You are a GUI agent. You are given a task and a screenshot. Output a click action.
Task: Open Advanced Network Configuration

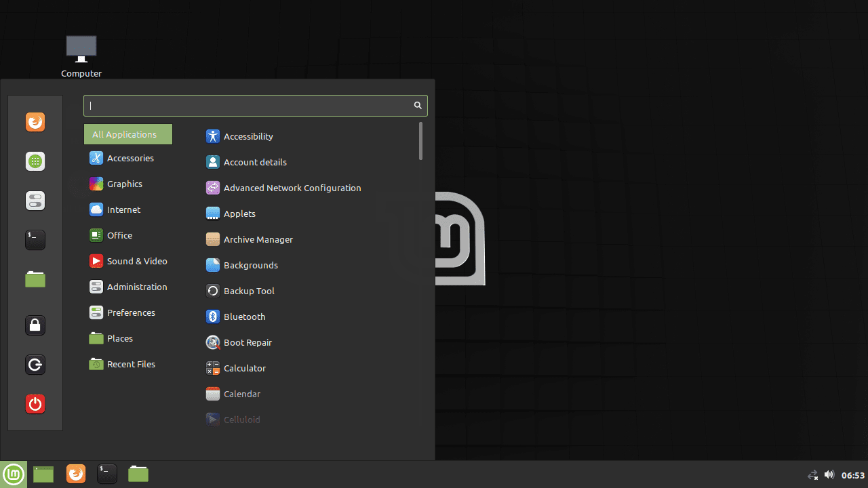coord(292,188)
